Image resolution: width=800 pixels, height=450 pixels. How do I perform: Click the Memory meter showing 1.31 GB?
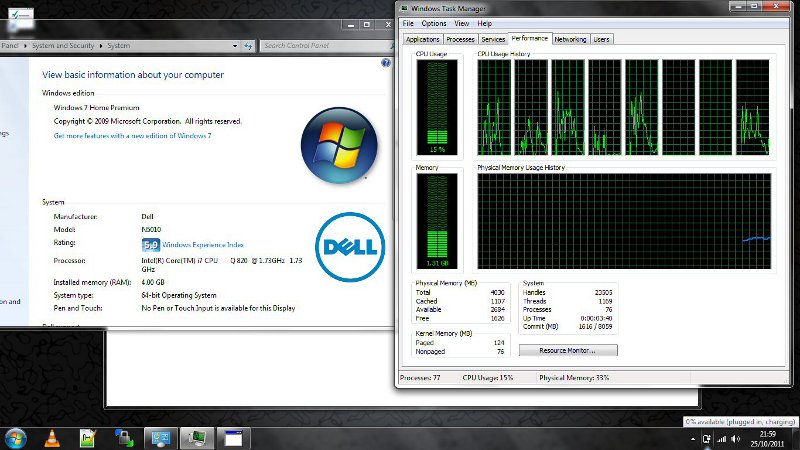[437, 221]
